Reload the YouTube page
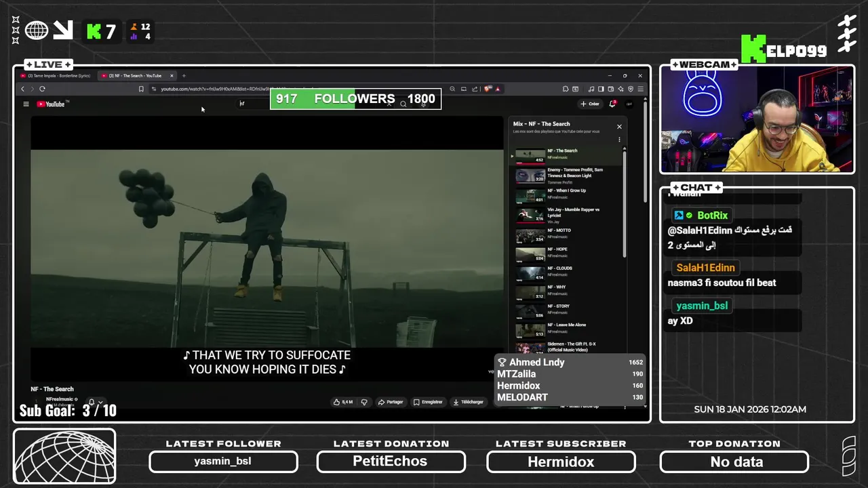The image size is (868, 488). [x=42, y=89]
